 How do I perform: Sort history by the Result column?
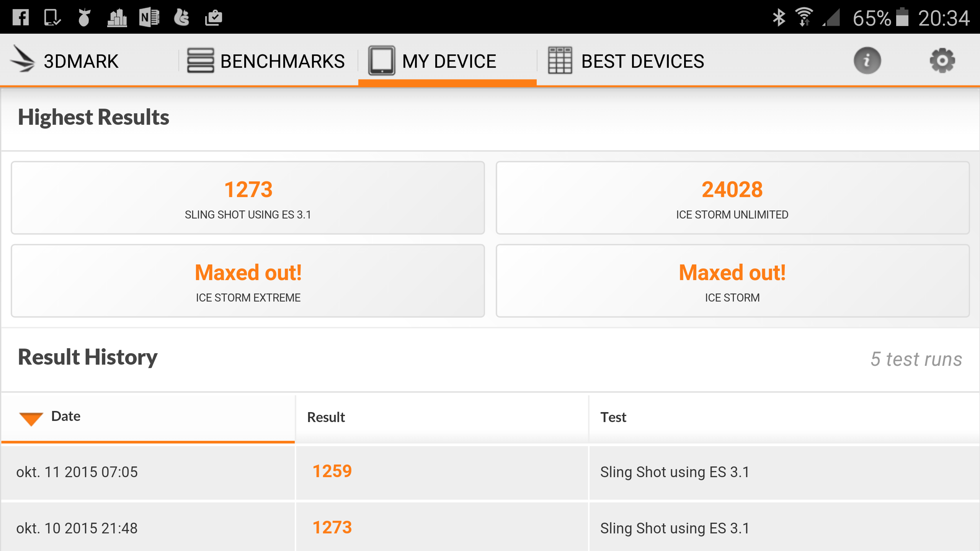click(x=442, y=417)
